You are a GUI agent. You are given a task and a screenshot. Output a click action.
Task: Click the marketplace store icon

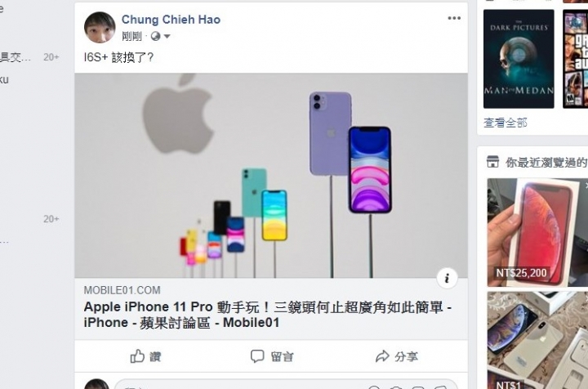coord(492,162)
